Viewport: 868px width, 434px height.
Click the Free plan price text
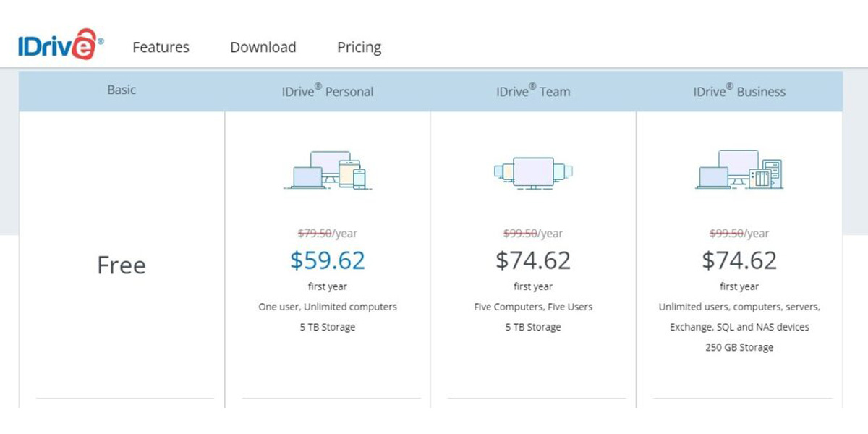pos(122,265)
